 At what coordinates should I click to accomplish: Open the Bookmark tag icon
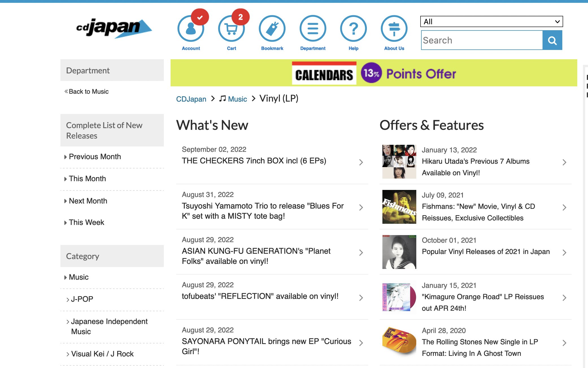pos(272,29)
